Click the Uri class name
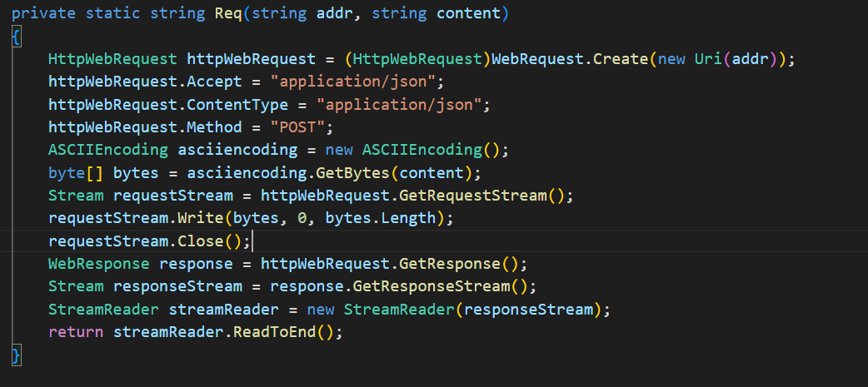868x387 pixels. (x=708, y=60)
